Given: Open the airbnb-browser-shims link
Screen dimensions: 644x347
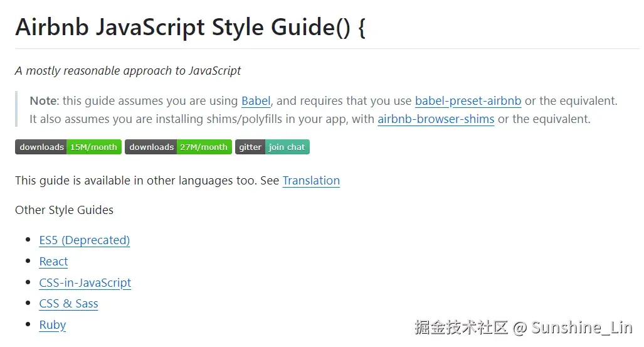Looking at the screenshot, I should [436, 119].
